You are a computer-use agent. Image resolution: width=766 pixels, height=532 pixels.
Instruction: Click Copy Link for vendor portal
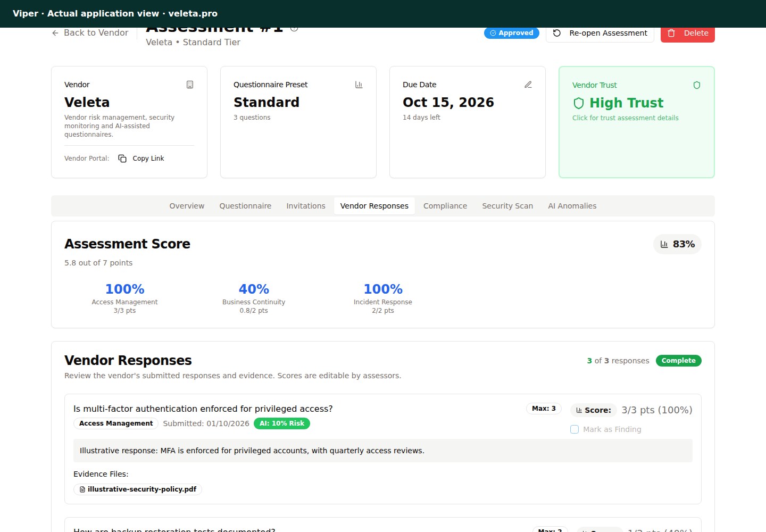pos(141,159)
